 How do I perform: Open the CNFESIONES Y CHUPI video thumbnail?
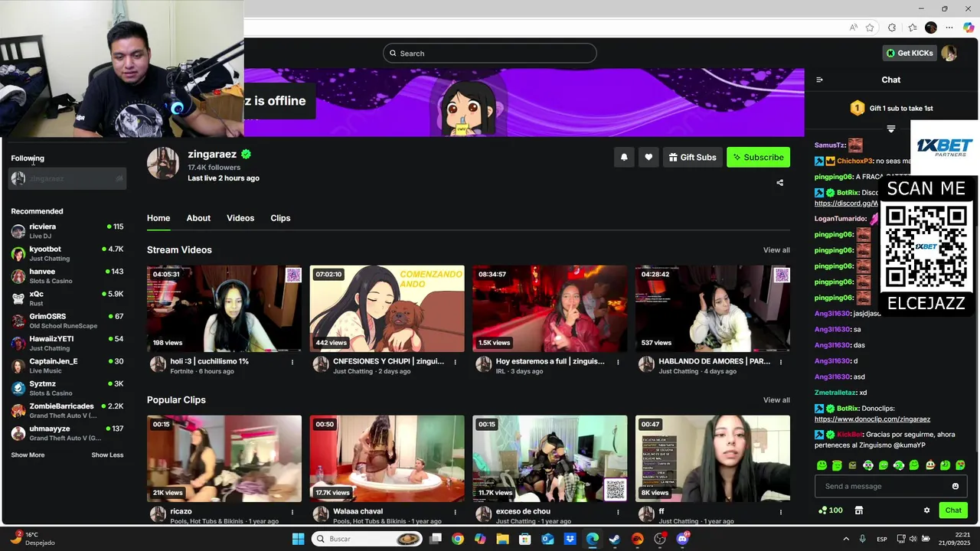[387, 308]
